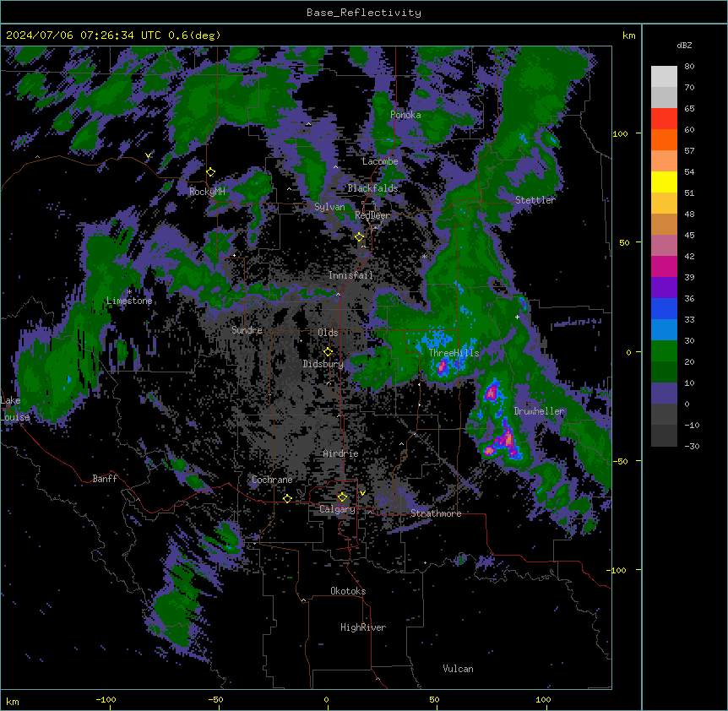Click the Cochrane city label

click(273, 480)
